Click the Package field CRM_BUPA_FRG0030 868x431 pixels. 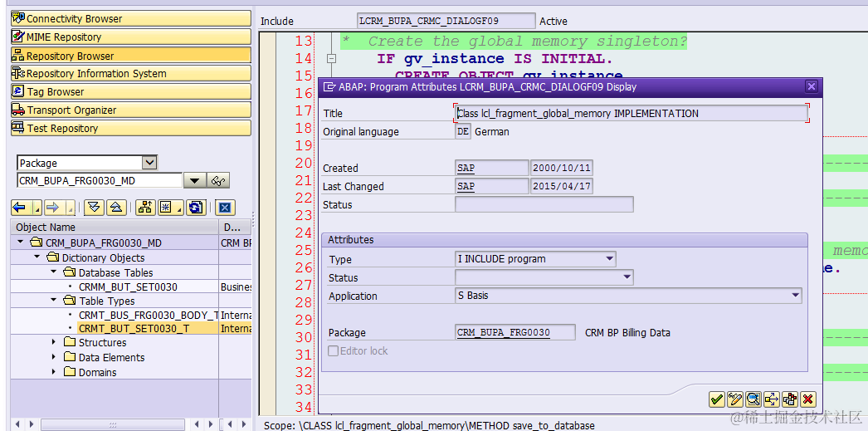pyautogui.click(x=514, y=332)
